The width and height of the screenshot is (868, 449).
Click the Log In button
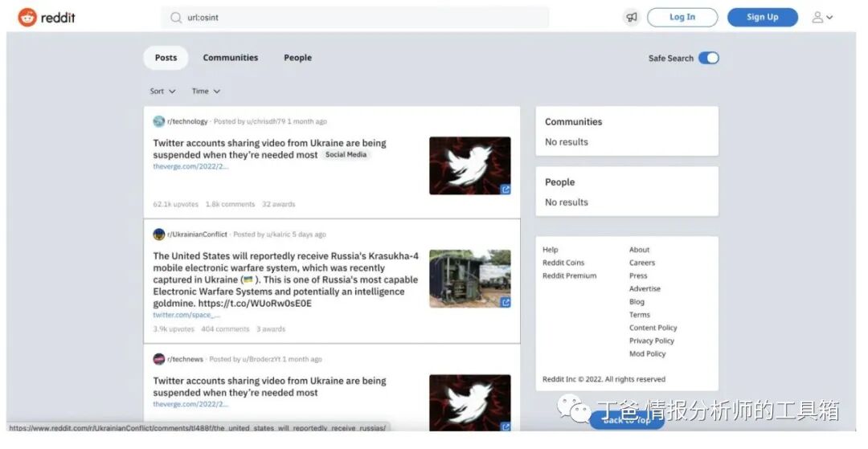pos(682,17)
